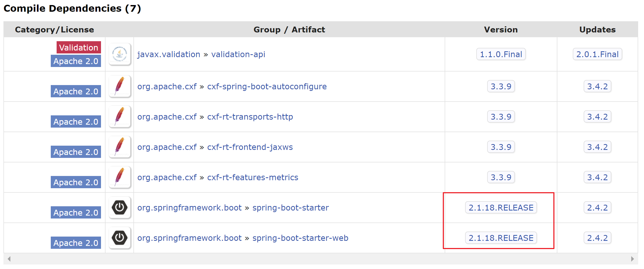Open the 2.4.2 update for spring-boot-starter
The height and width of the screenshot is (269, 644).
(597, 208)
